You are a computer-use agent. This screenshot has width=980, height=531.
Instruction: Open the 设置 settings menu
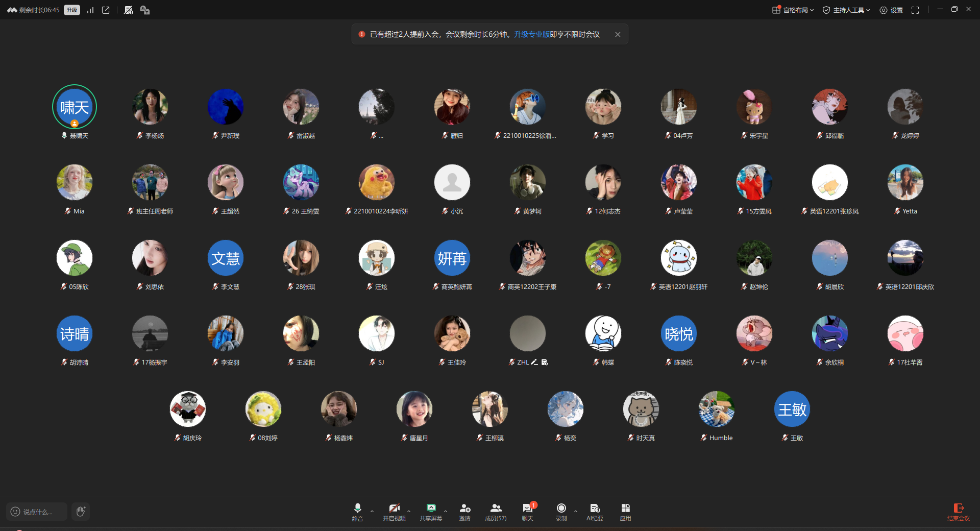pos(891,10)
